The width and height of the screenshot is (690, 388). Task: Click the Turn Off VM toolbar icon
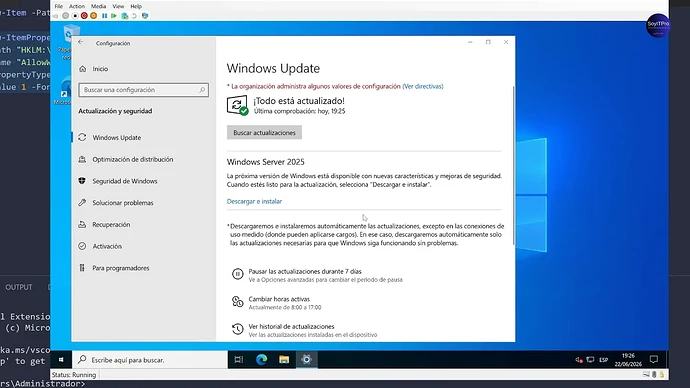click(x=75, y=16)
